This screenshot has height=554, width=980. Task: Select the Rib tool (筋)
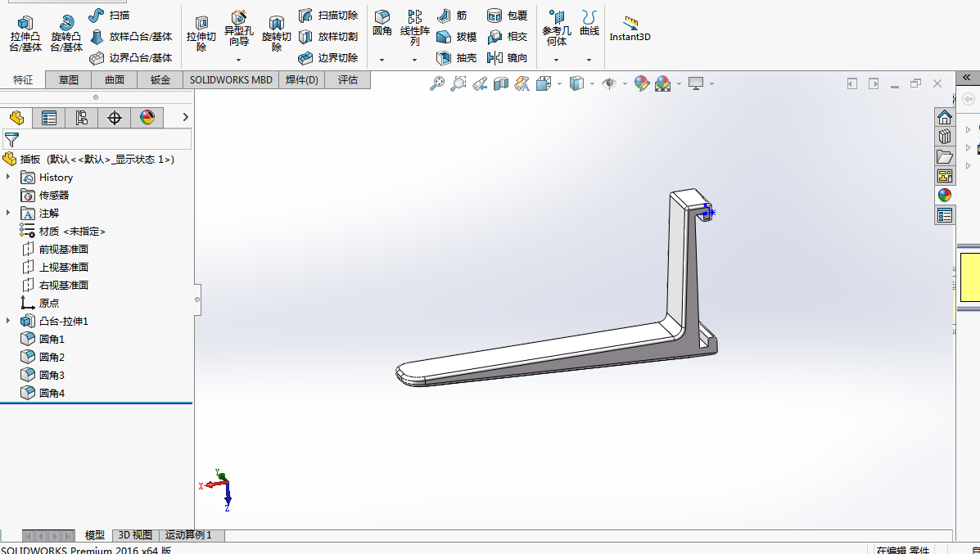coord(452,15)
